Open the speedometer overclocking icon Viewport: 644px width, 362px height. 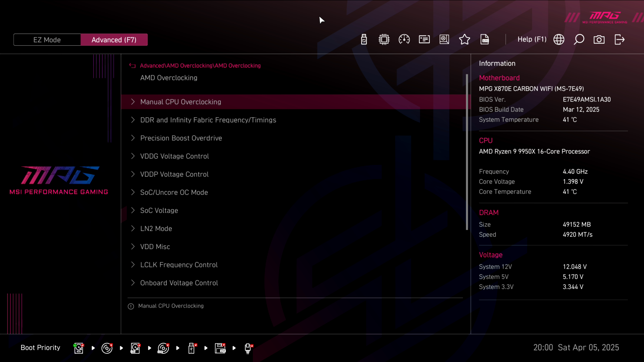404,40
